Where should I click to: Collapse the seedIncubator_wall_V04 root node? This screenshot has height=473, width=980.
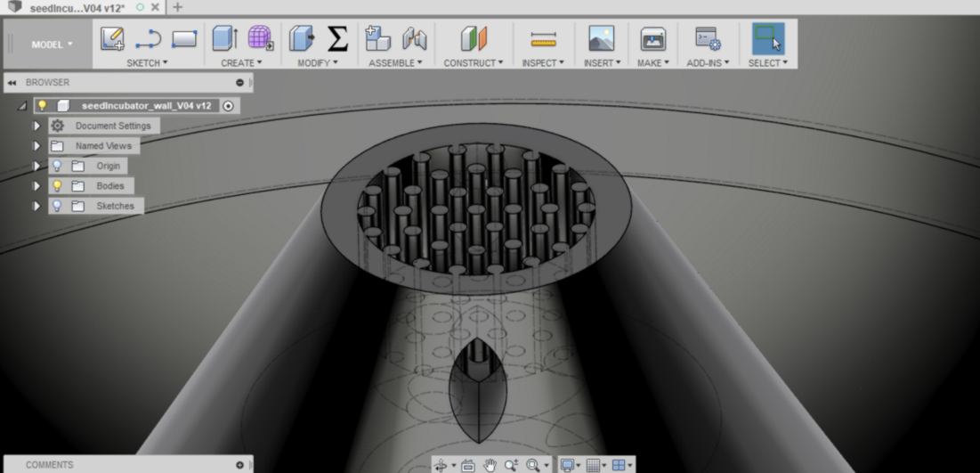(22, 106)
